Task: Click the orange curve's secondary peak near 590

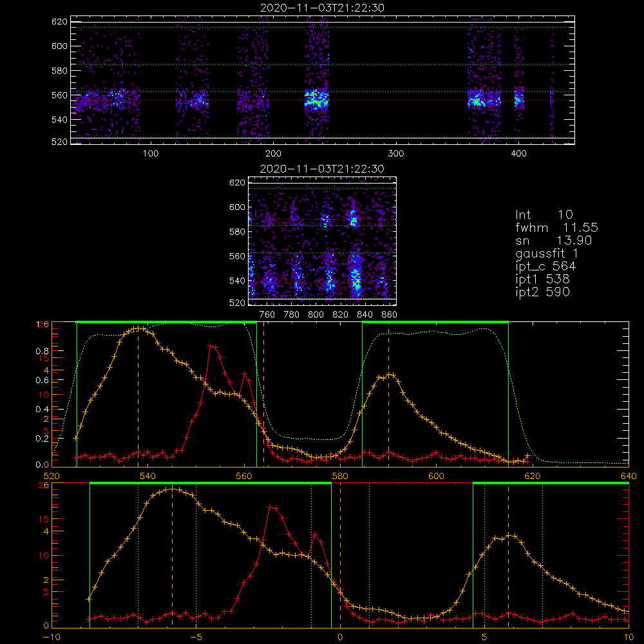Action: [390, 375]
